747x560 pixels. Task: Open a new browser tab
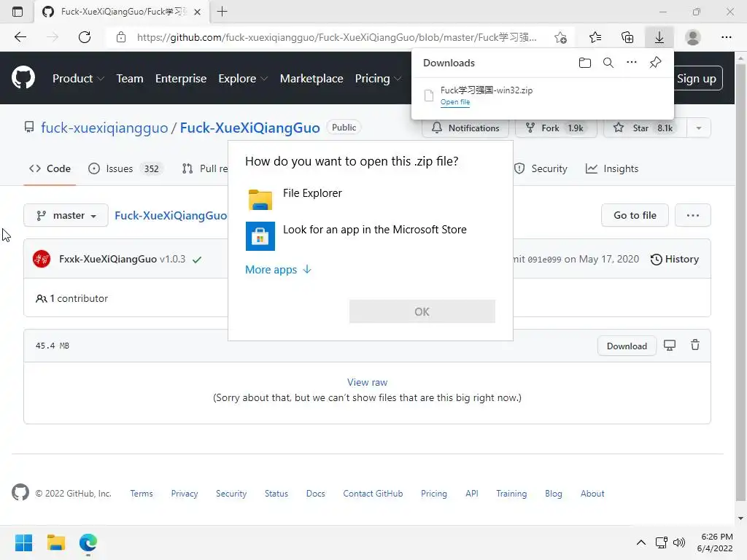[222, 12]
